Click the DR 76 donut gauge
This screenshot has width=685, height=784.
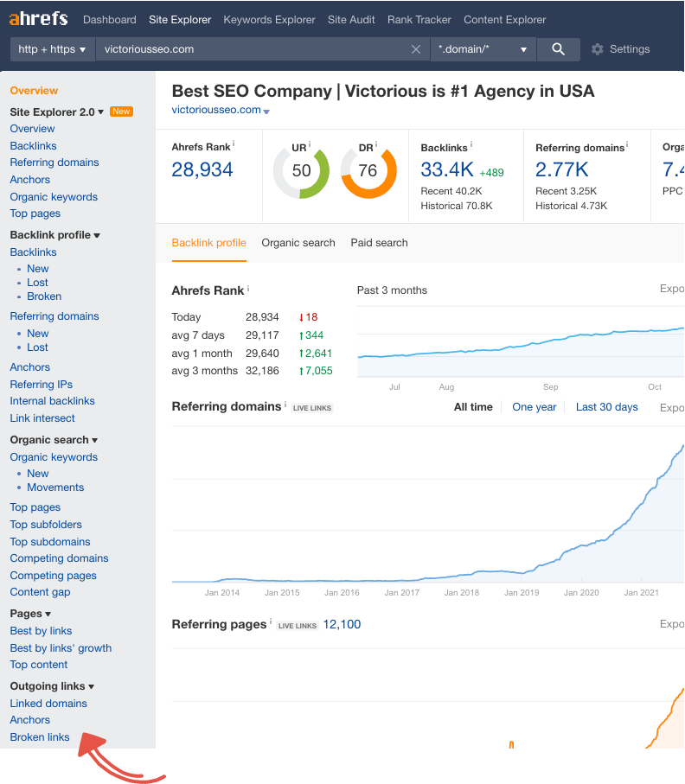coord(368,170)
